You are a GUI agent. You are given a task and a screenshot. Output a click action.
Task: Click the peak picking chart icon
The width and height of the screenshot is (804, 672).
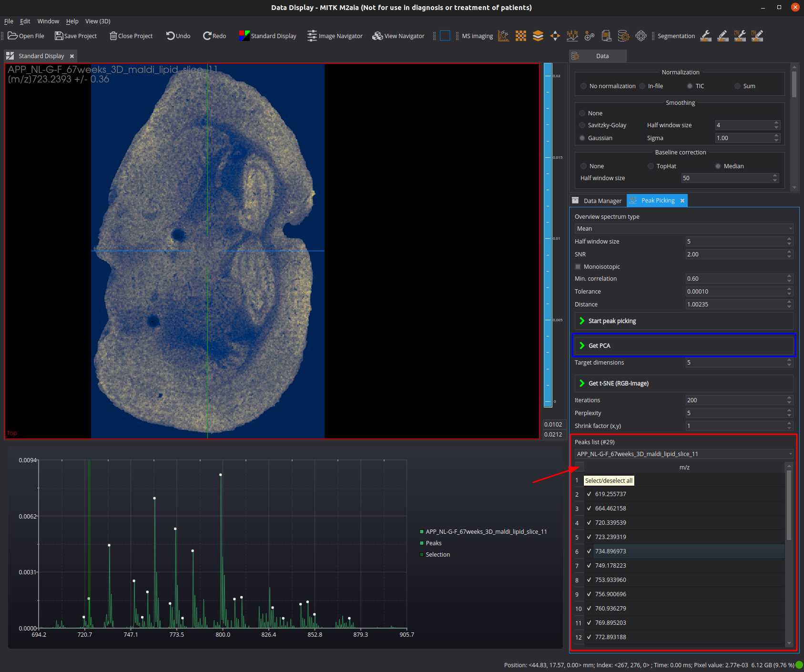[572, 36]
